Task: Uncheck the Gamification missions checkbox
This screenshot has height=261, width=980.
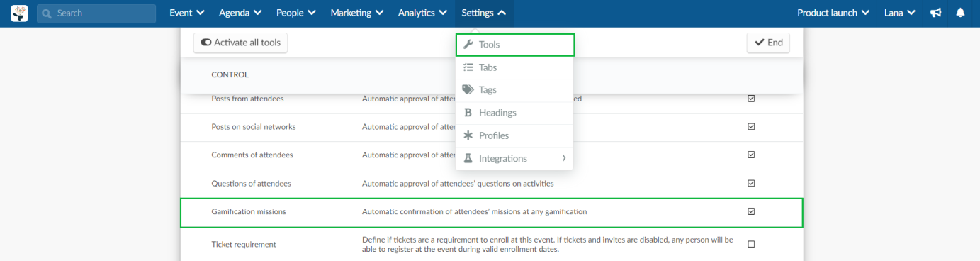Action: [x=751, y=211]
